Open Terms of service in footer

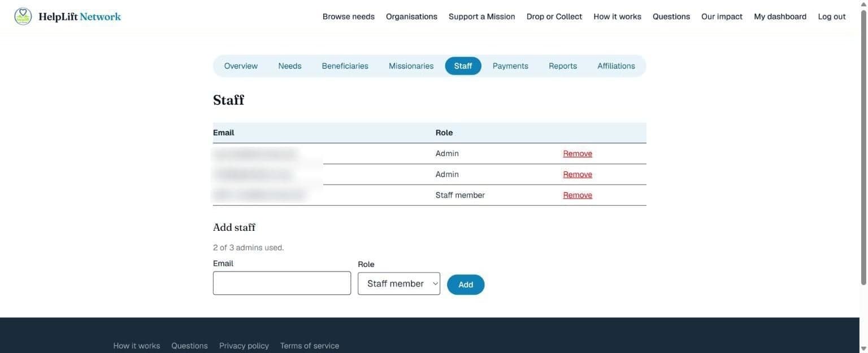tap(310, 346)
